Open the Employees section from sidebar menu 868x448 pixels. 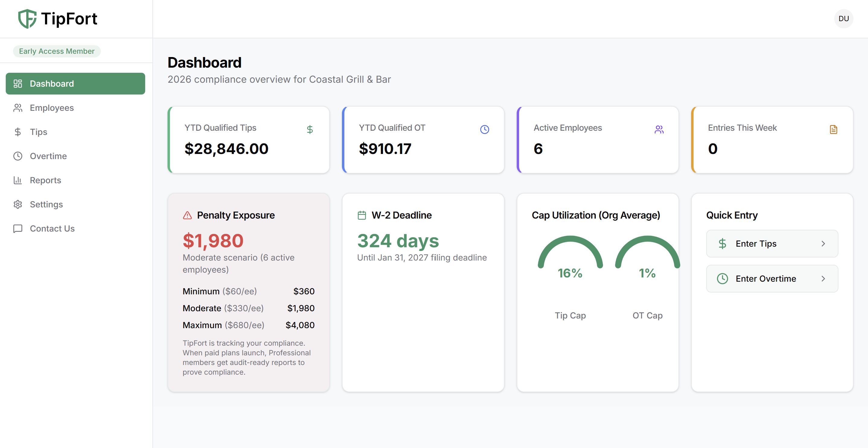pyautogui.click(x=52, y=107)
